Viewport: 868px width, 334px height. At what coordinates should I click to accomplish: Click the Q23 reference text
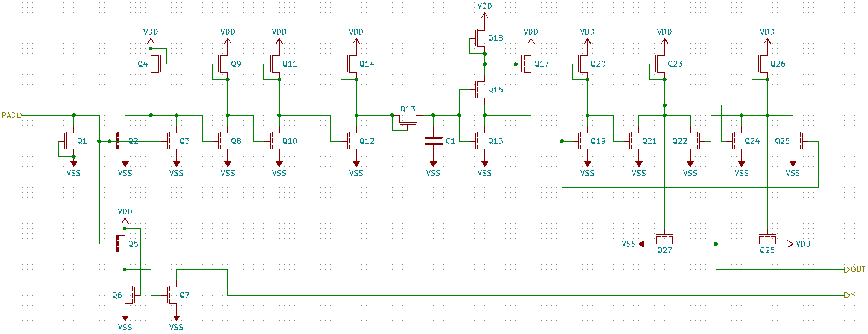point(675,64)
